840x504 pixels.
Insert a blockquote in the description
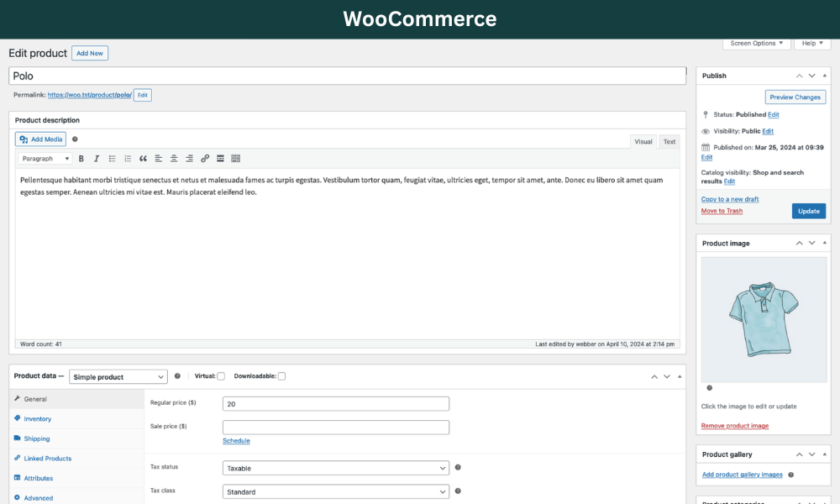click(x=143, y=159)
